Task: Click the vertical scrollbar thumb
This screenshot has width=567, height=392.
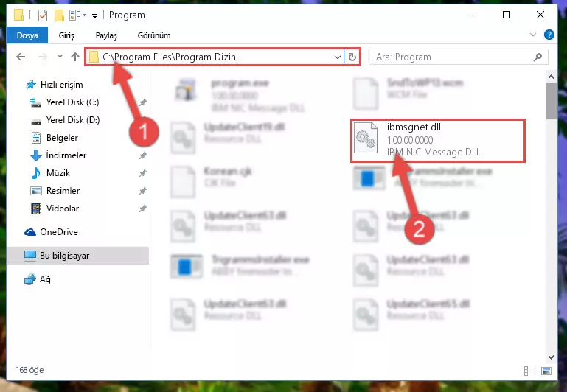Action: pyautogui.click(x=551, y=101)
